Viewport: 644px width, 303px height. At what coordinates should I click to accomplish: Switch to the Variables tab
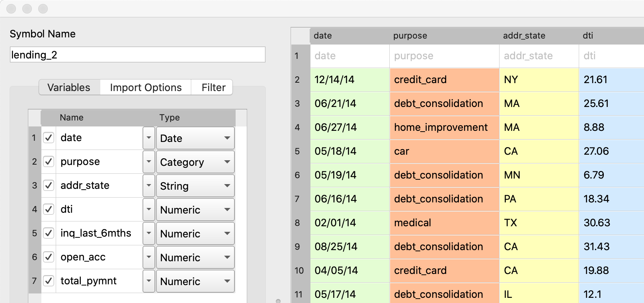click(x=69, y=87)
